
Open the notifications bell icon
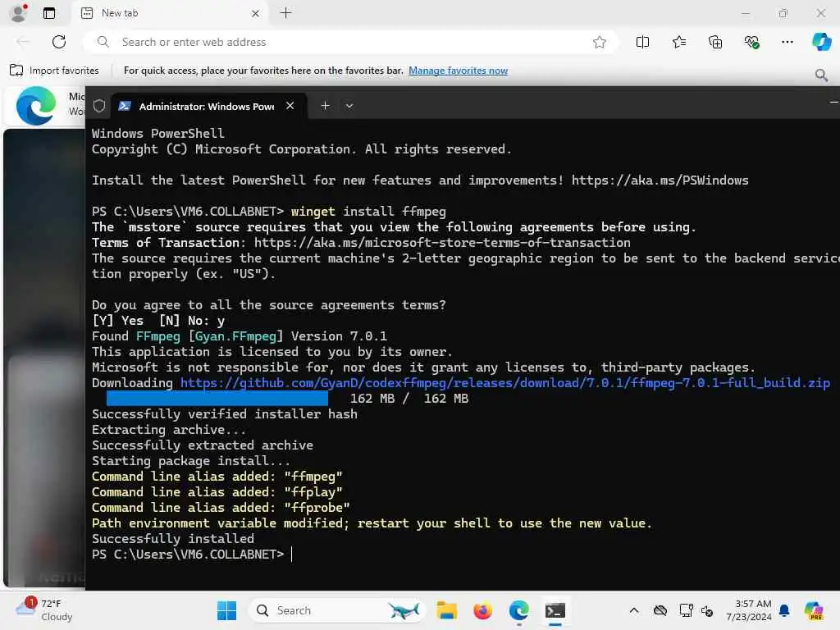coord(784,610)
